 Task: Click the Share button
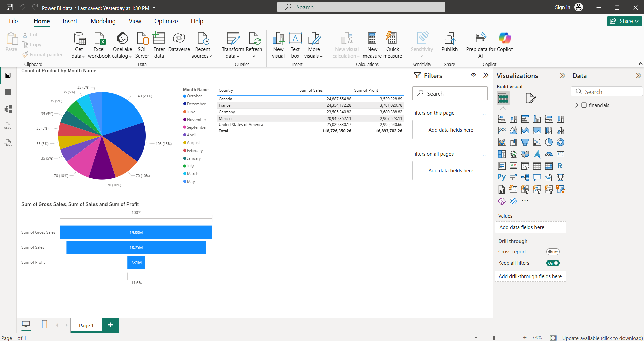(x=625, y=21)
